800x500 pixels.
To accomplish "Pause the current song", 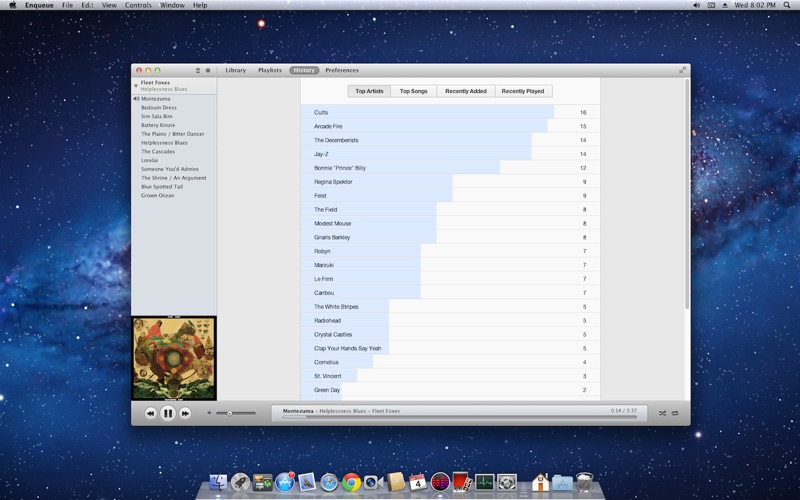I will pyautogui.click(x=167, y=413).
